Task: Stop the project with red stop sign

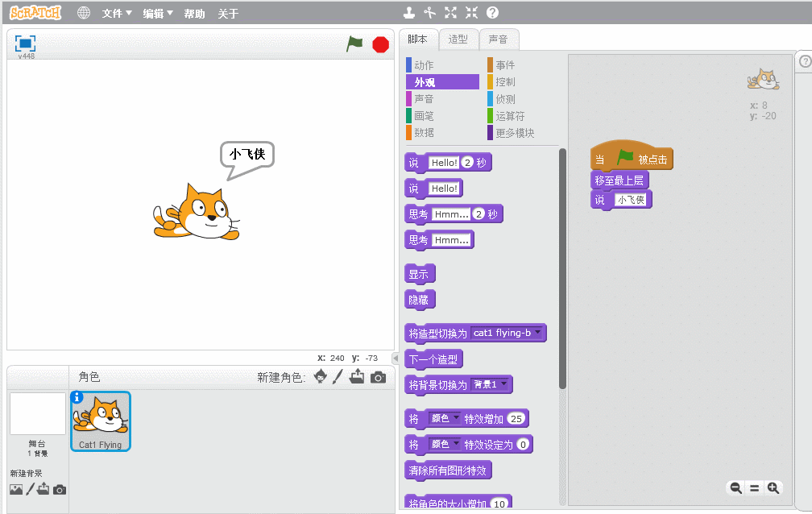Action: click(x=380, y=44)
